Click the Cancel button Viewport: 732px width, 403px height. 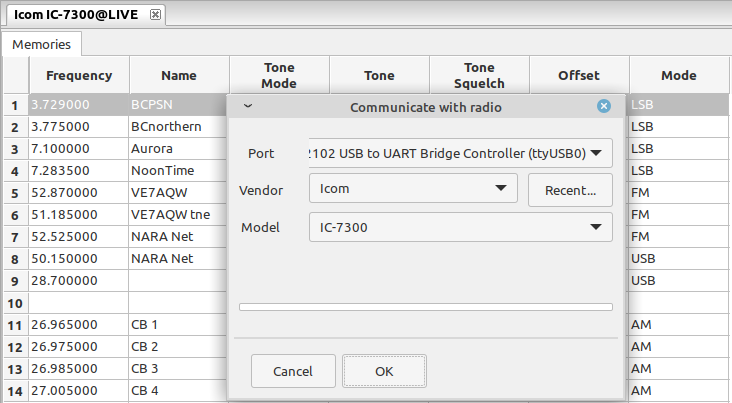pyautogui.click(x=293, y=371)
